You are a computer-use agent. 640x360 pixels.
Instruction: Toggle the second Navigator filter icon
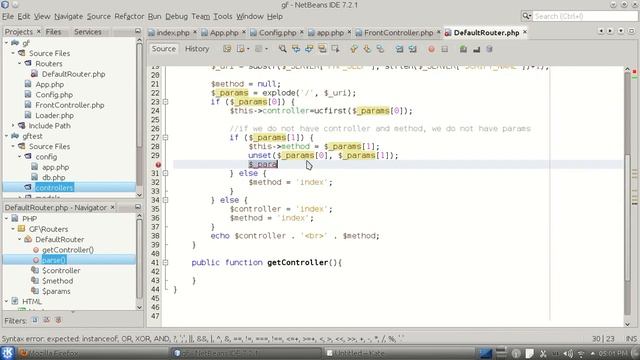coord(47,320)
